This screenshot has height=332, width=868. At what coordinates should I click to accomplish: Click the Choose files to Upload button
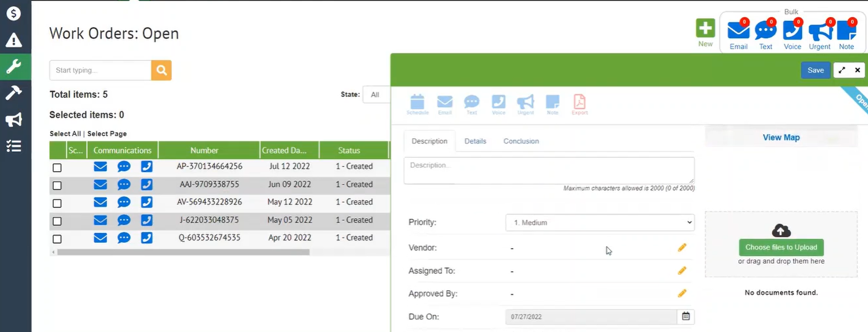click(x=781, y=247)
